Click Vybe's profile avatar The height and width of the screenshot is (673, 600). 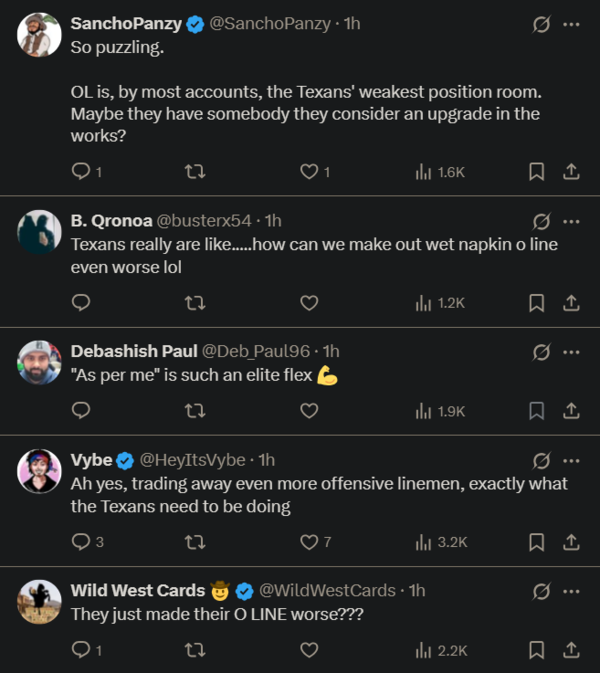[40, 471]
